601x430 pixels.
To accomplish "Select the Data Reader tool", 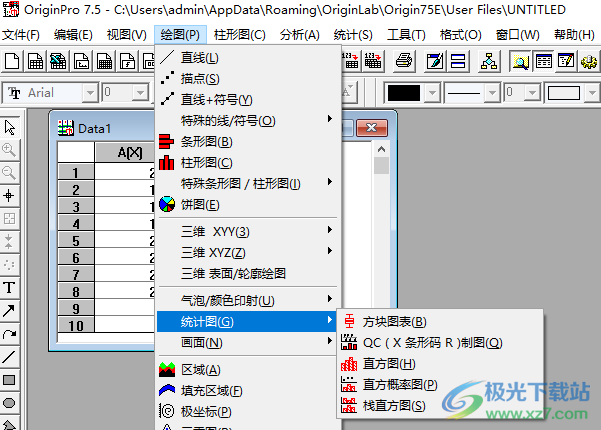I will click(x=10, y=219).
